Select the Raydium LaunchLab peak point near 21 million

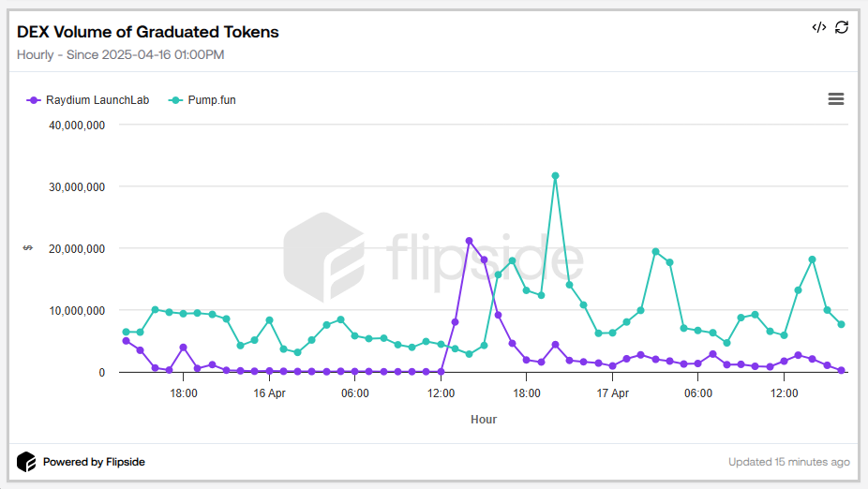[x=470, y=241]
